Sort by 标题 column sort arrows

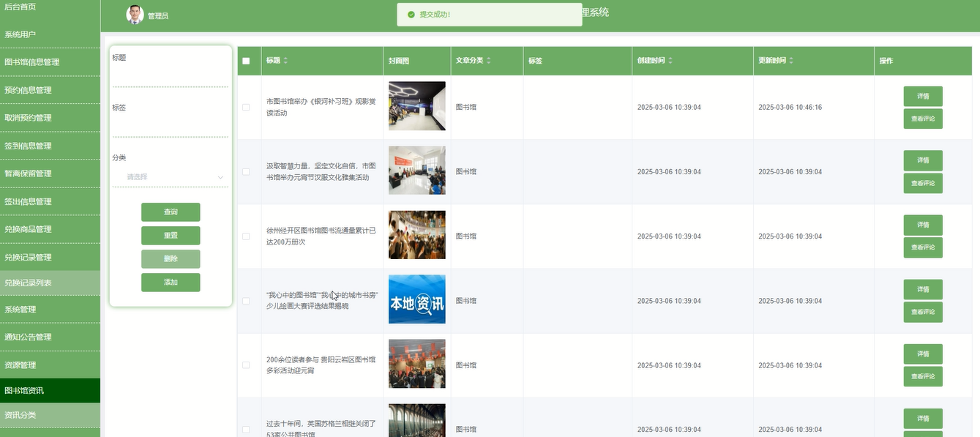pyautogui.click(x=286, y=61)
